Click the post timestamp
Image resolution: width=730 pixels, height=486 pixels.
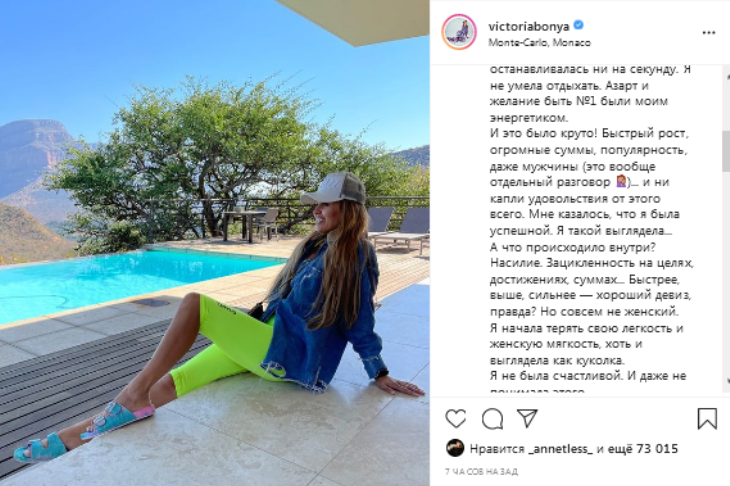481,472
